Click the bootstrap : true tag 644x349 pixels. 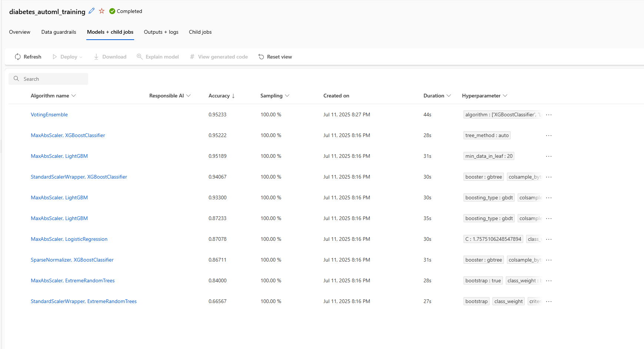[x=483, y=280]
